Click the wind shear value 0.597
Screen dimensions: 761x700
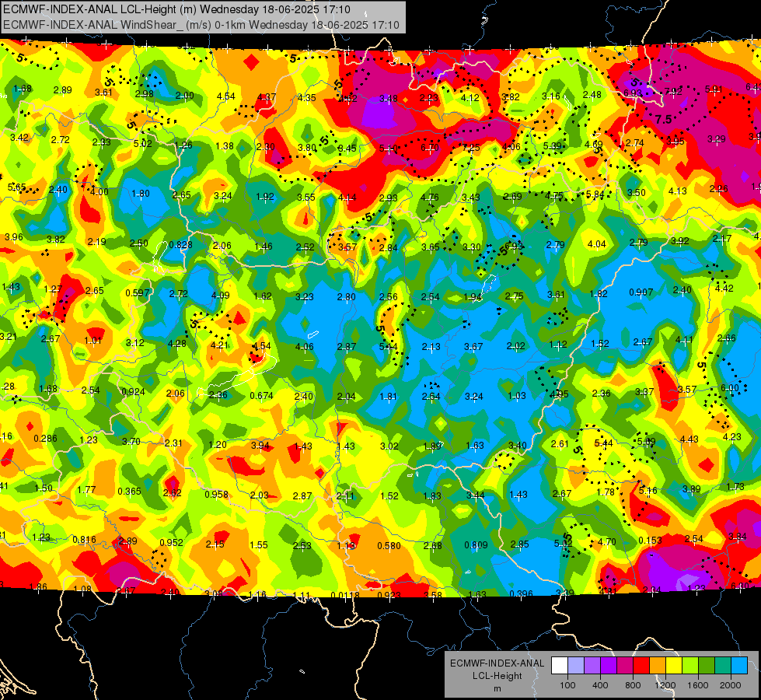(138, 293)
